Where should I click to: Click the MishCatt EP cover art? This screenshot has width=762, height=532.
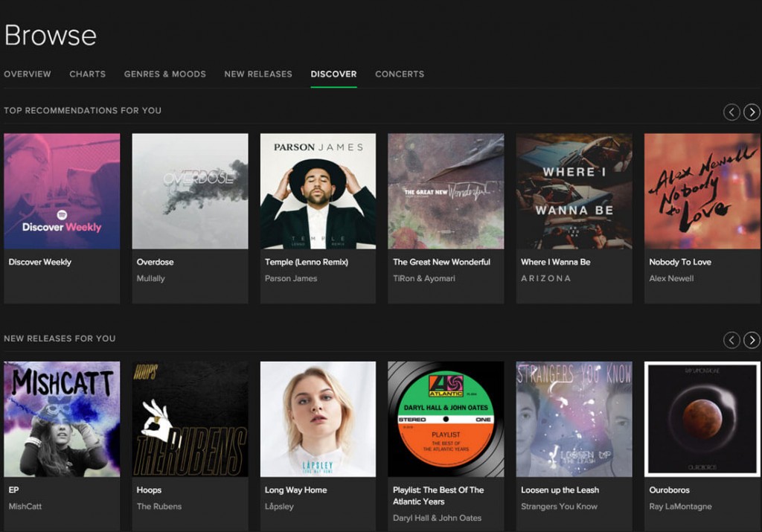(x=62, y=419)
